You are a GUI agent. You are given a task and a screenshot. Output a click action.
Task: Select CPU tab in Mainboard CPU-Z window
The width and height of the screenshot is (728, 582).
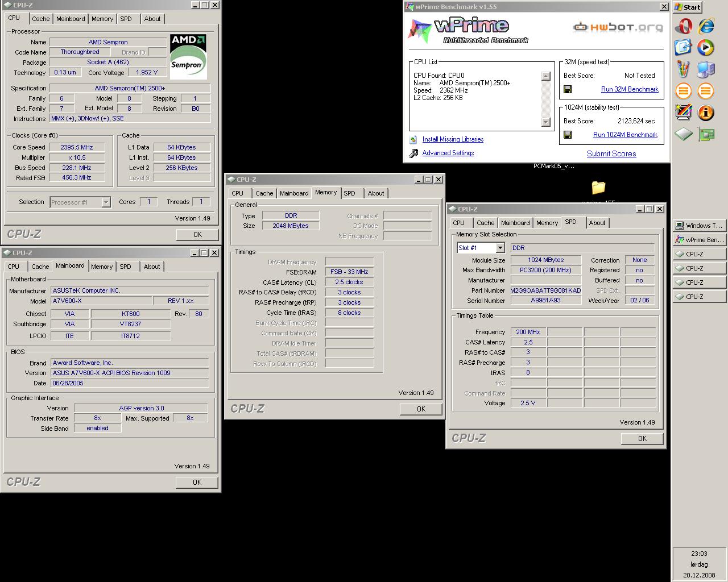pyautogui.click(x=14, y=267)
